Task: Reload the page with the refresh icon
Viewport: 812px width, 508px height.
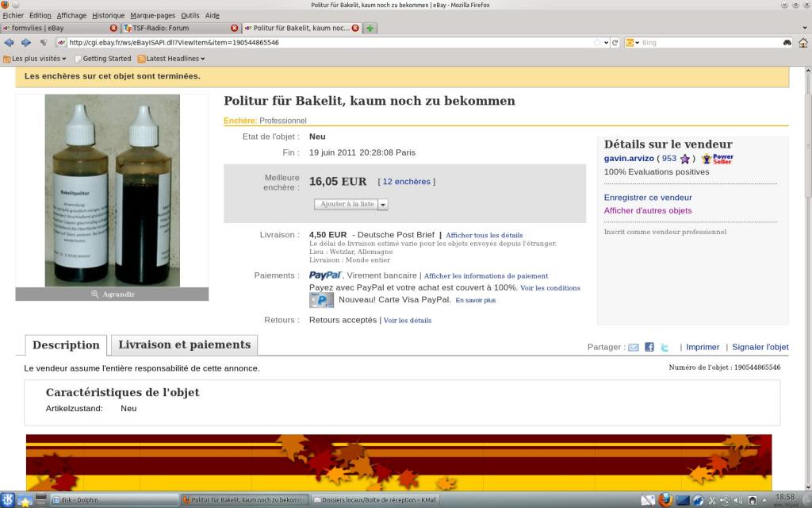Action: pos(615,43)
